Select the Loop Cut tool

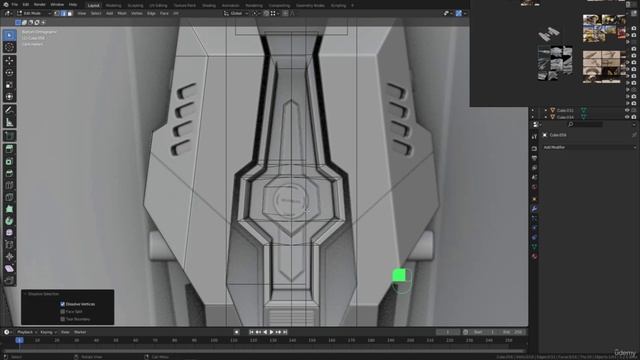click(9, 185)
